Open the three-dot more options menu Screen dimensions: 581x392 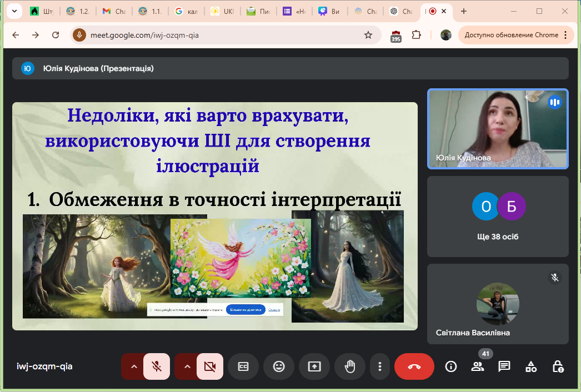click(380, 366)
